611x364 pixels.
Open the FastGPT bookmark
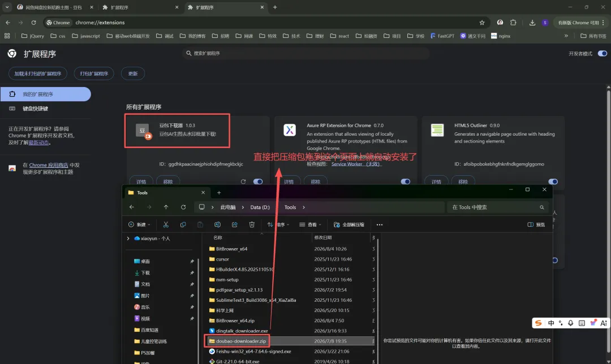coord(442,36)
